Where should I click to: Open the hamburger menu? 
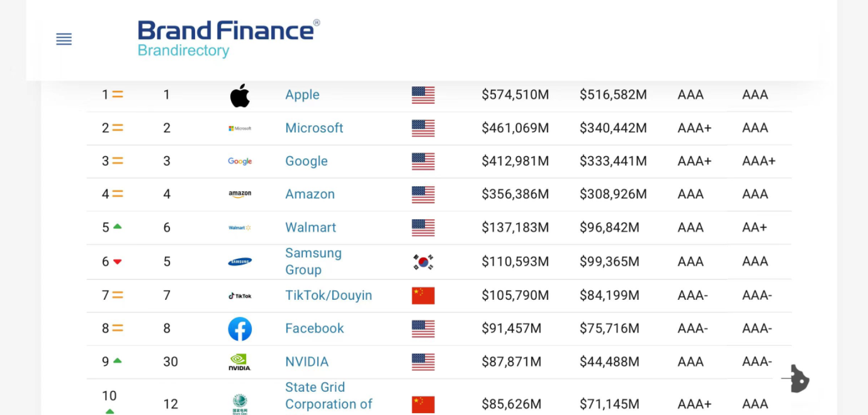[x=64, y=39]
